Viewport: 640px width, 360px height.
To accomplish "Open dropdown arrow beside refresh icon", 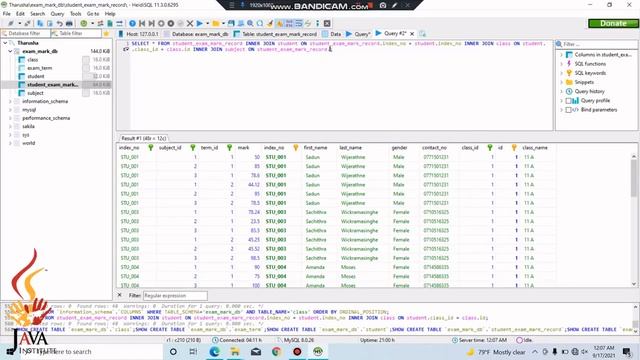I will [x=92, y=24].
